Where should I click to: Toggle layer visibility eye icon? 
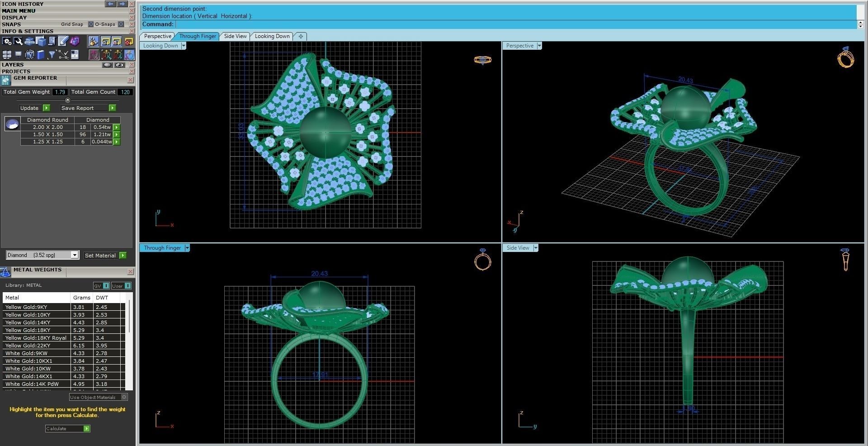pyautogui.click(x=119, y=65)
